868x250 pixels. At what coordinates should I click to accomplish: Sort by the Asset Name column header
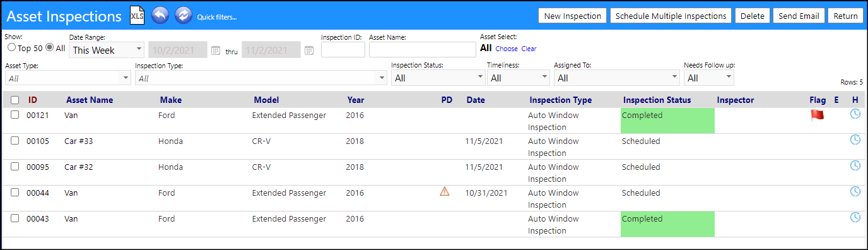coord(90,100)
